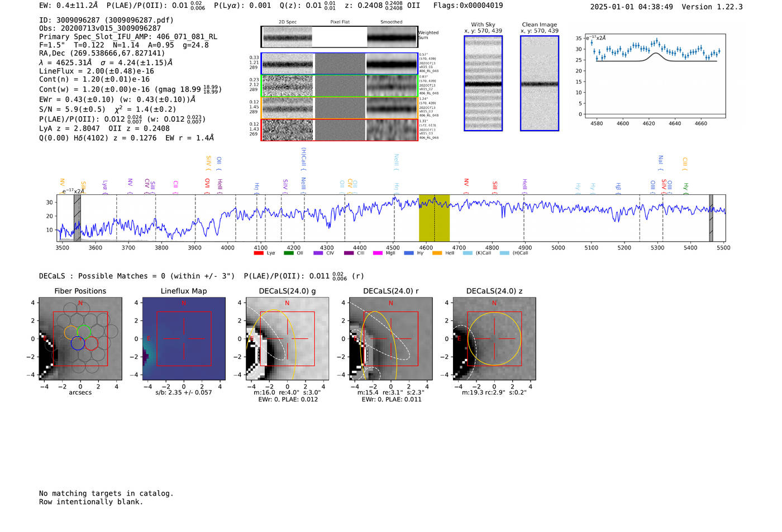The width and height of the screenshot is (782, 532).
Task: Click the Flags:0x00004019 text
Action: [468, 6]
